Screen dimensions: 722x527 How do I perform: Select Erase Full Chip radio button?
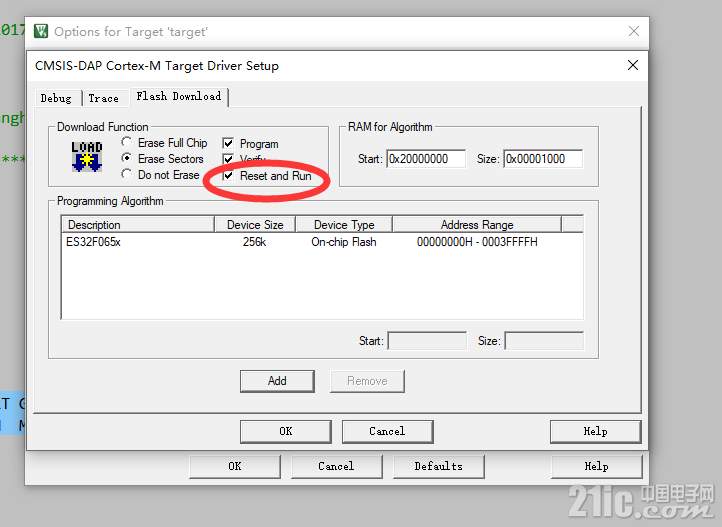point(127,142)
